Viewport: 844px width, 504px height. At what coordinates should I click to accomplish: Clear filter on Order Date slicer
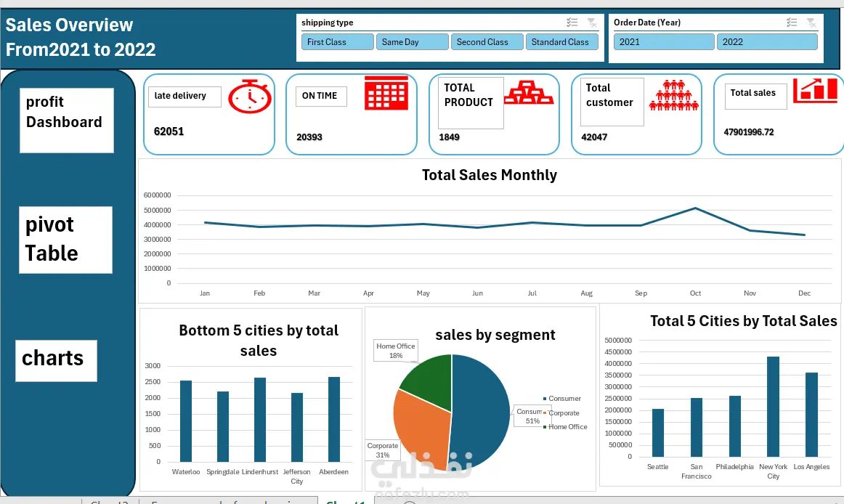click(812, 23)
